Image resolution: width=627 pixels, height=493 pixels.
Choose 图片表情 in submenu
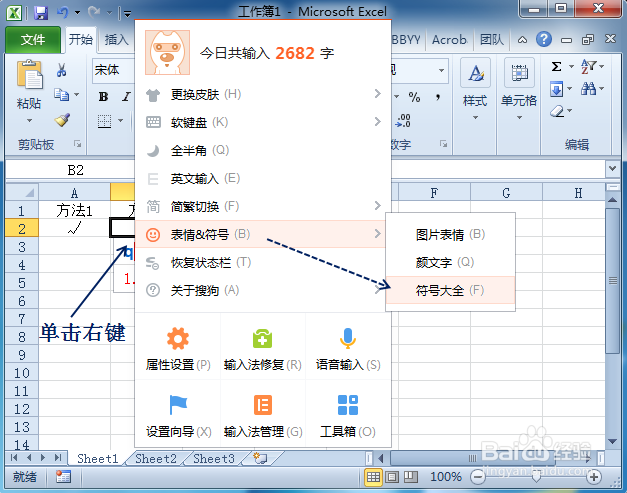click(x=450, y=234)
